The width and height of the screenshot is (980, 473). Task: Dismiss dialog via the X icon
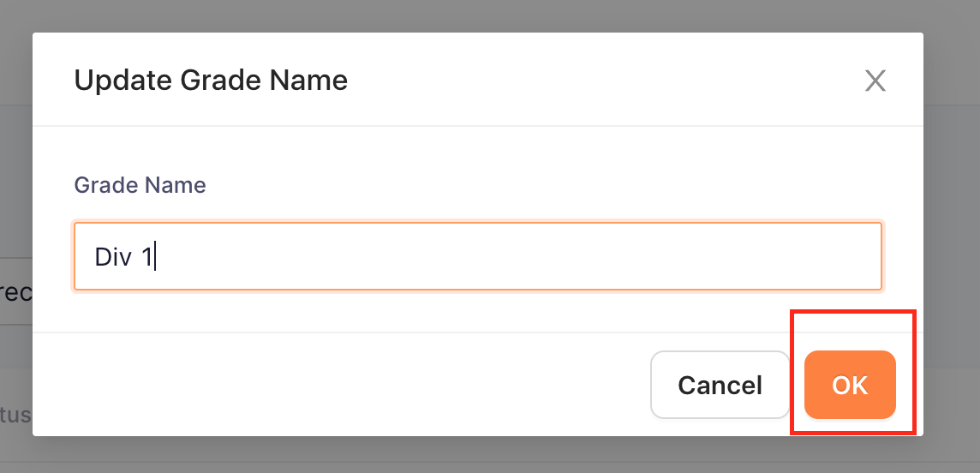click(x=875, y=81)
